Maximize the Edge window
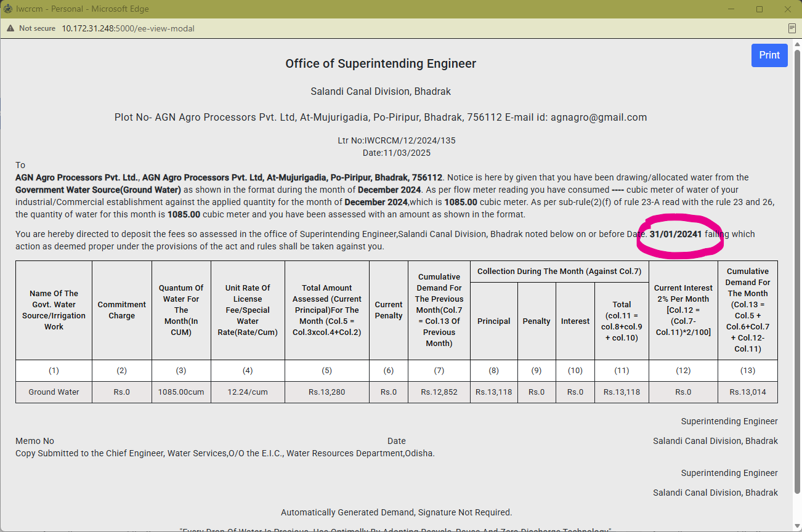 (759, 9)
